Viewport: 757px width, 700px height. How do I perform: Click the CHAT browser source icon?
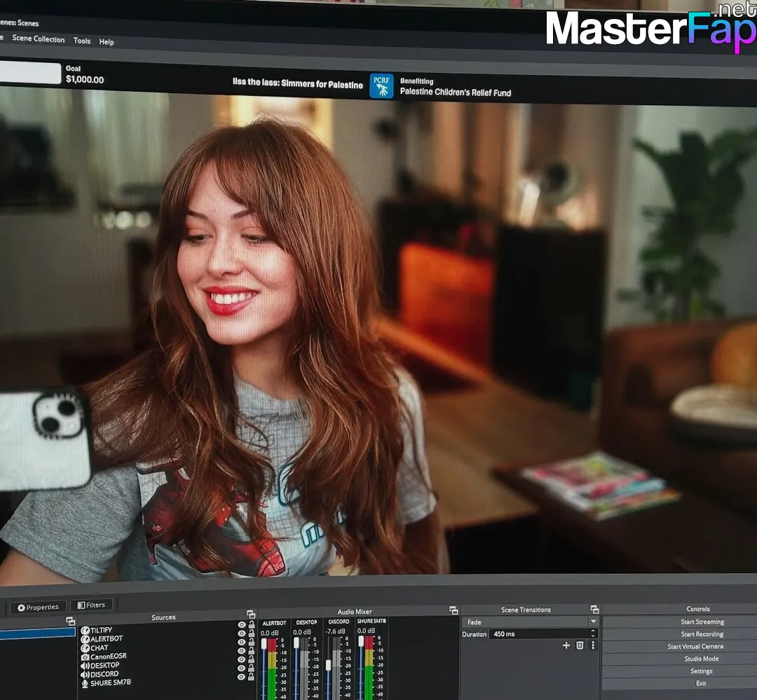pos(85,648)
